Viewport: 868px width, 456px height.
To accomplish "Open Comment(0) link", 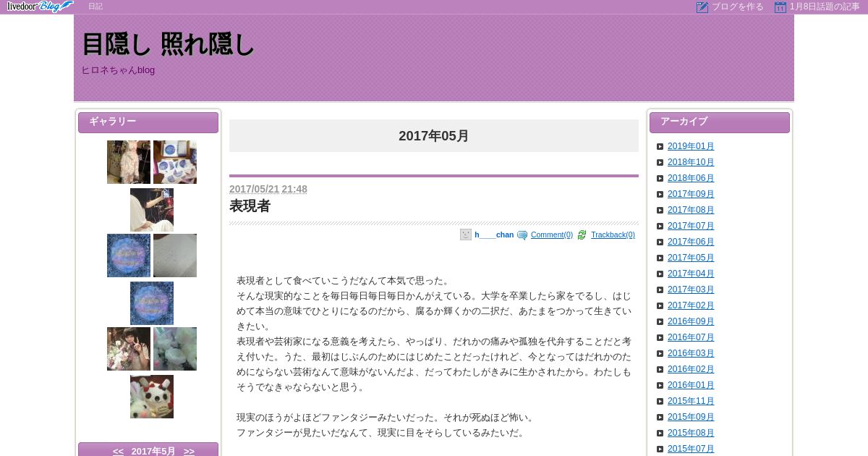I will coord(552,235).
